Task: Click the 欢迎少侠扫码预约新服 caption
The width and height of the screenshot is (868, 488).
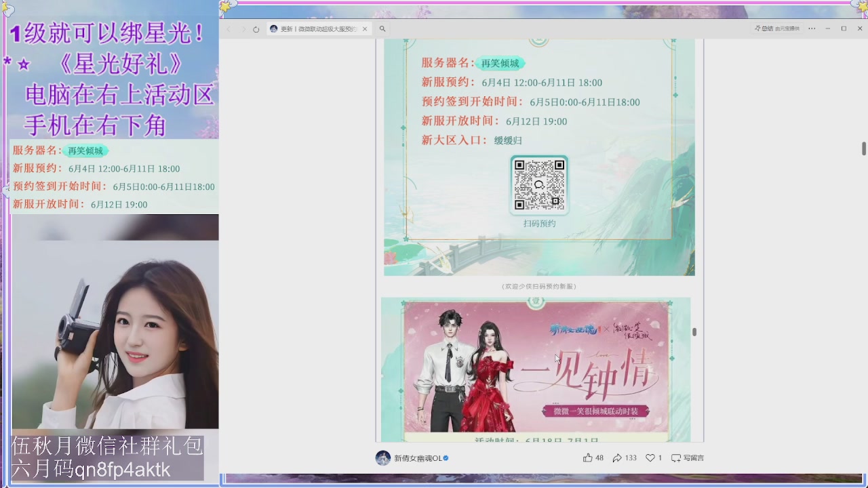Action: click(x=539, y=287)
